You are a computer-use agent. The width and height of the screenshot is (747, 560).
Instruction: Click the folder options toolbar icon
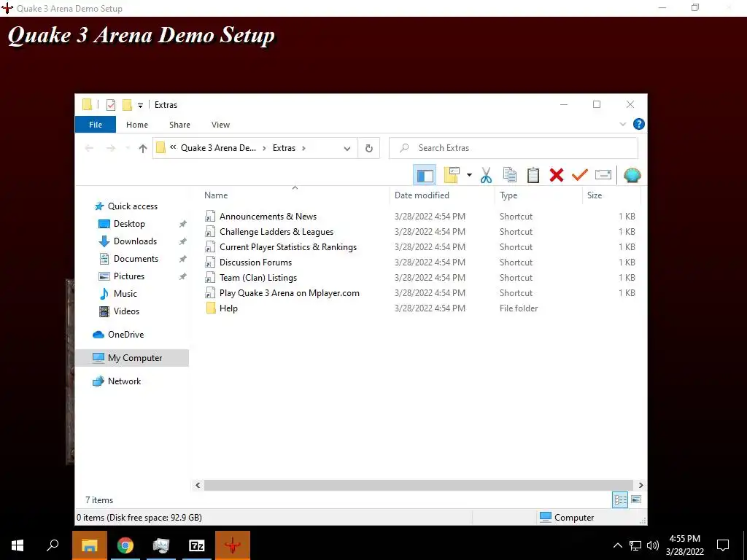point(451,175)
